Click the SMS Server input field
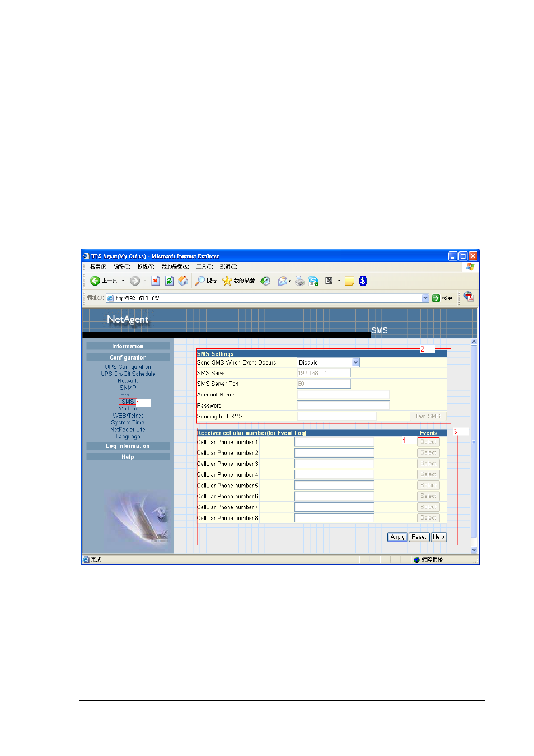The image size is (534, 756). coord(324,373)
